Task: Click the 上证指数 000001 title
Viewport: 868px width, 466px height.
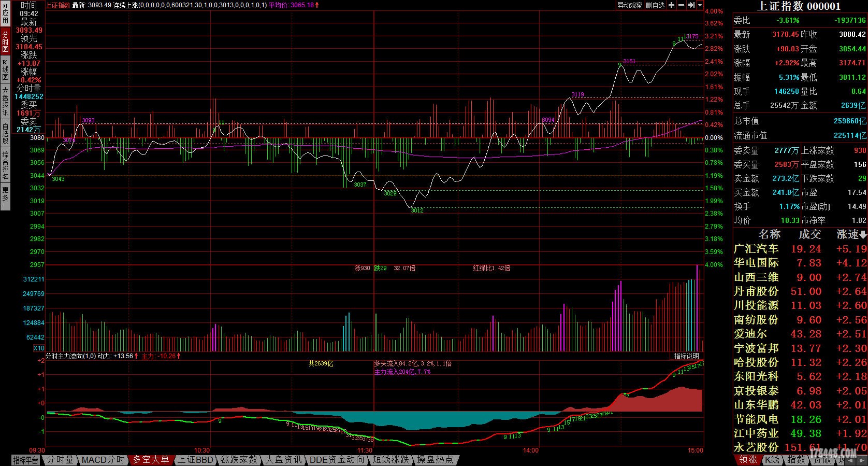Action: 799,6
